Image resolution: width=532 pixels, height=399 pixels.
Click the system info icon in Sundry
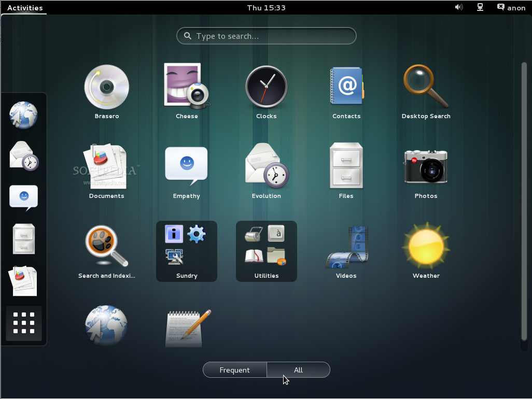(x=174, y=234)
